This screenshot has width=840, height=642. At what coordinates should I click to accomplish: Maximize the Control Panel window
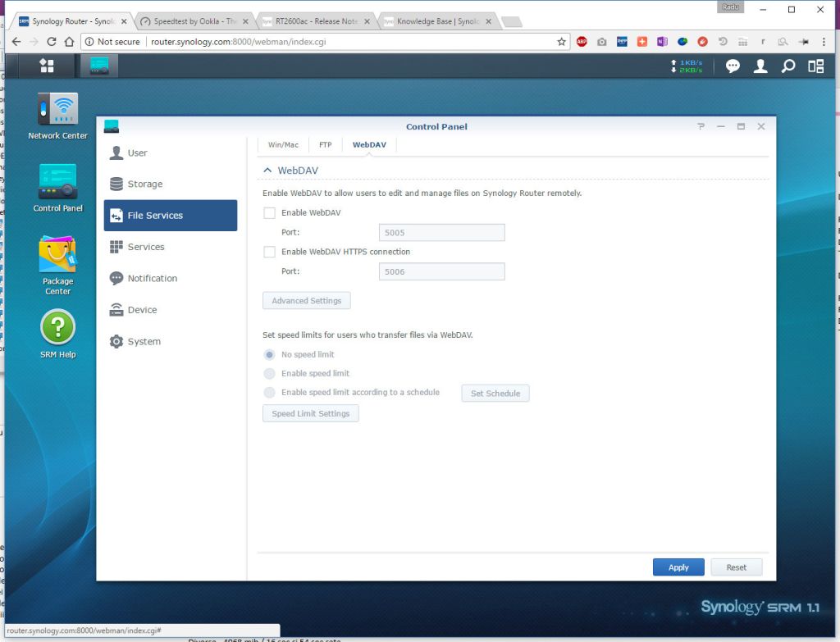click(x=741, y=126)
